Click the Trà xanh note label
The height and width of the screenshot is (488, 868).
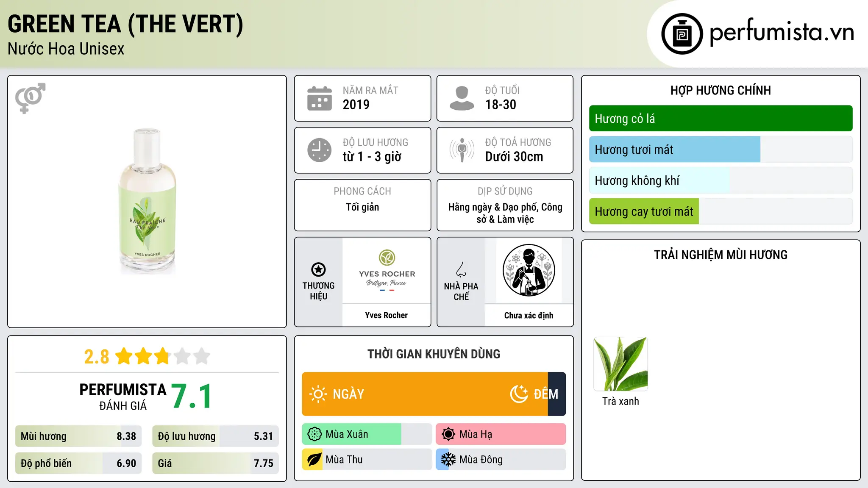tap(620, 401)
